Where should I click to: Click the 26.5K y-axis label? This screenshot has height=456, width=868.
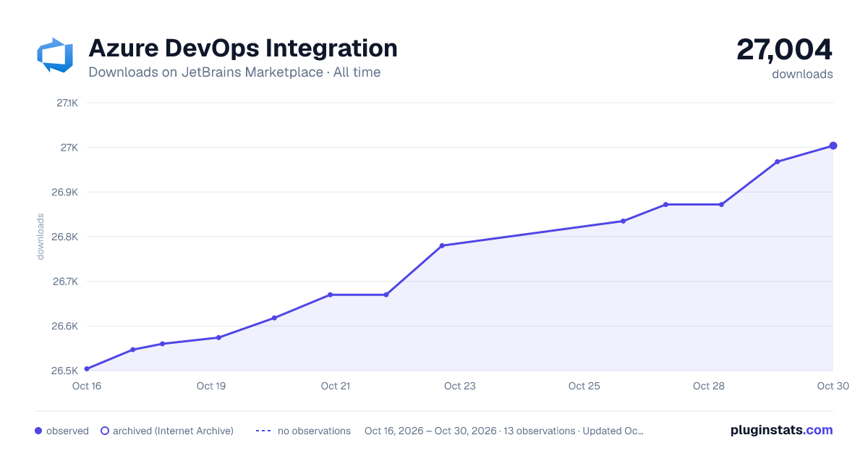point(64,371)
